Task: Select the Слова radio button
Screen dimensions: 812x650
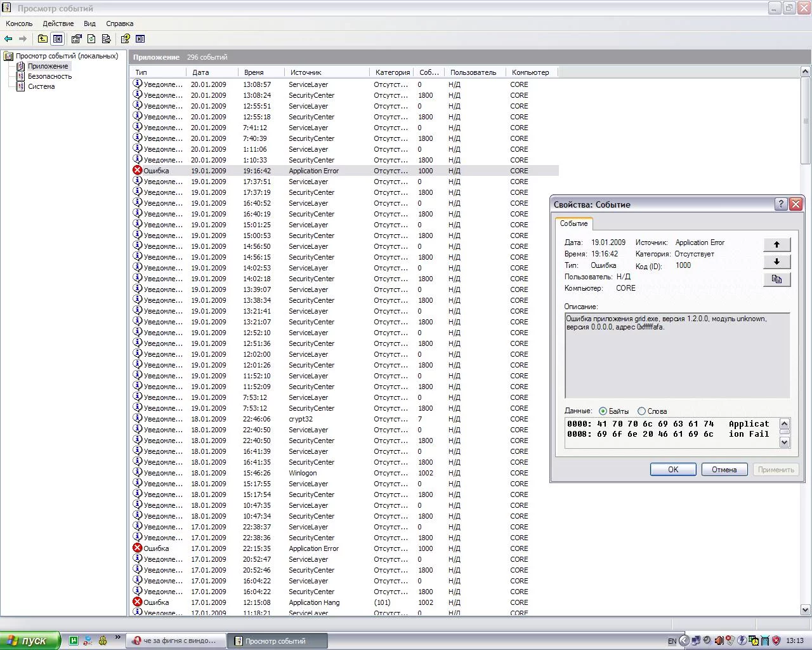Action: pyautogui.click(x=641, y=411)
